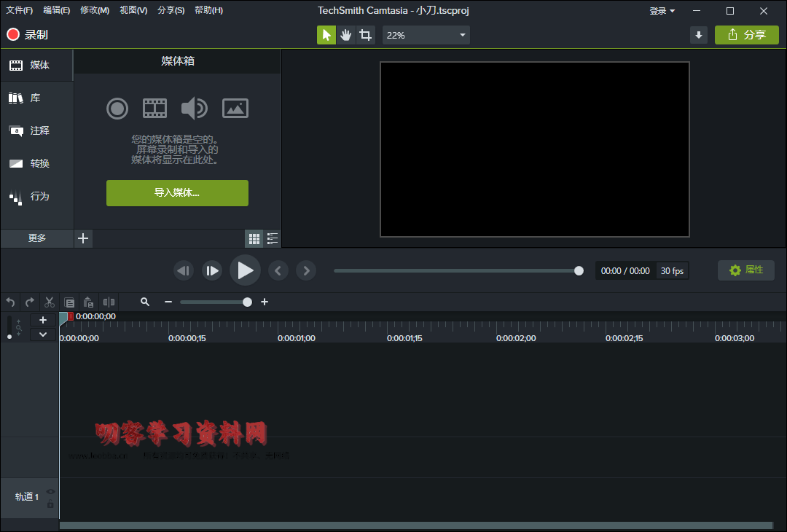Click the download arrow icon near Share
787x532 pixels.
[698, 35]
